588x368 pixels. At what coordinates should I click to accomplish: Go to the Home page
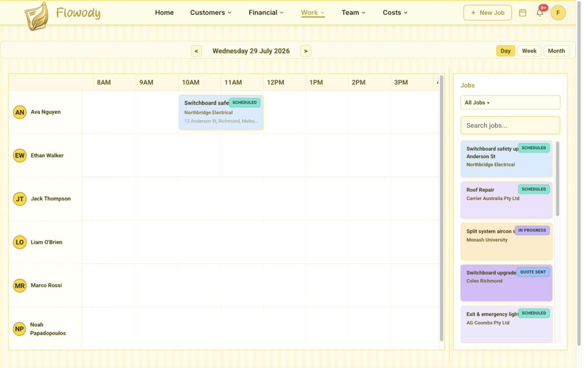[x=164, y=13]
